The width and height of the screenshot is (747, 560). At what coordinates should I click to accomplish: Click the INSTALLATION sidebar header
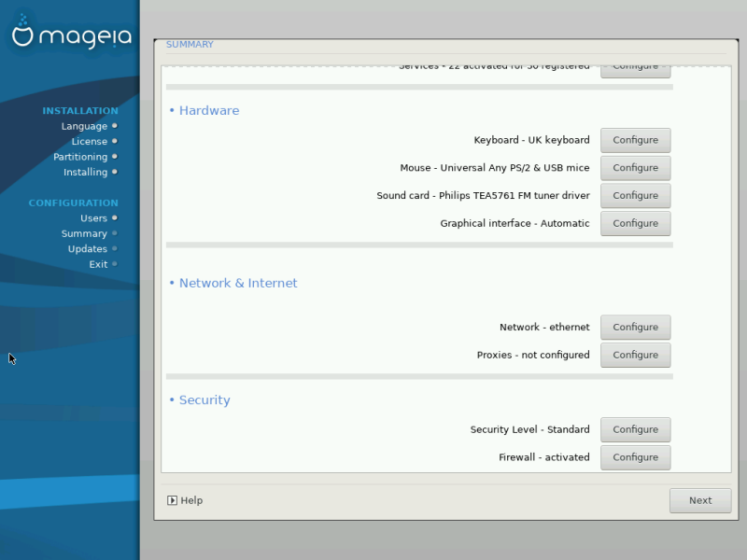coord(80,110)
